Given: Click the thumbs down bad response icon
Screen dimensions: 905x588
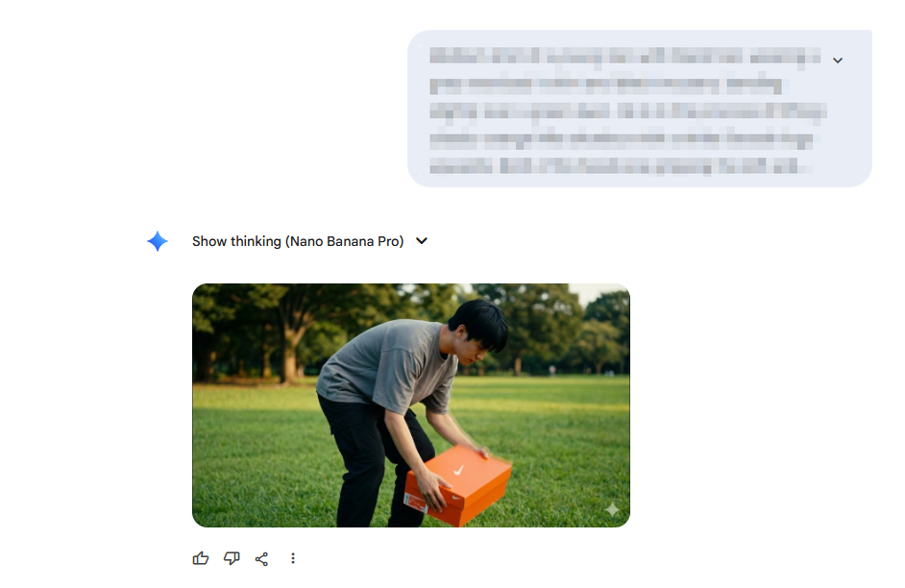Looking at the screenshot, I should [232, 558].
